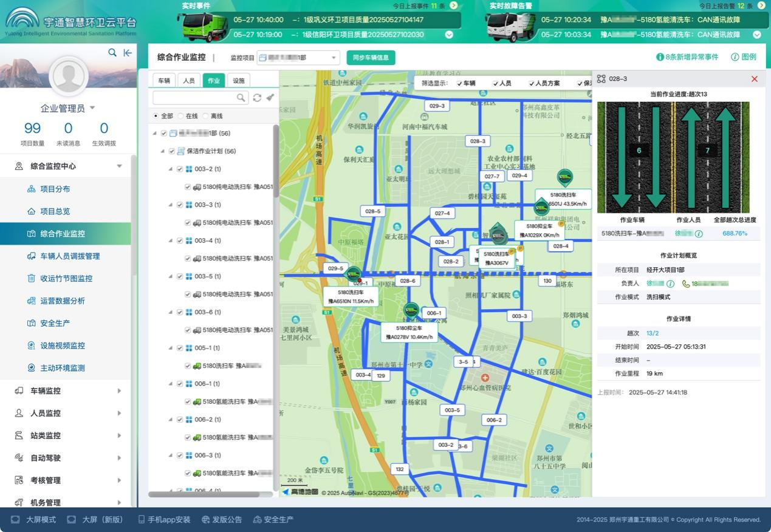Uncheck the 保洁作业计划 (56) checkbox

(x=171, y=151)
